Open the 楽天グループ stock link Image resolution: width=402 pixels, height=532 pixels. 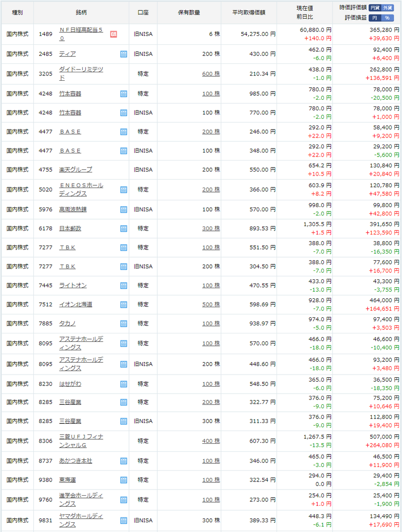click(76, 170)
